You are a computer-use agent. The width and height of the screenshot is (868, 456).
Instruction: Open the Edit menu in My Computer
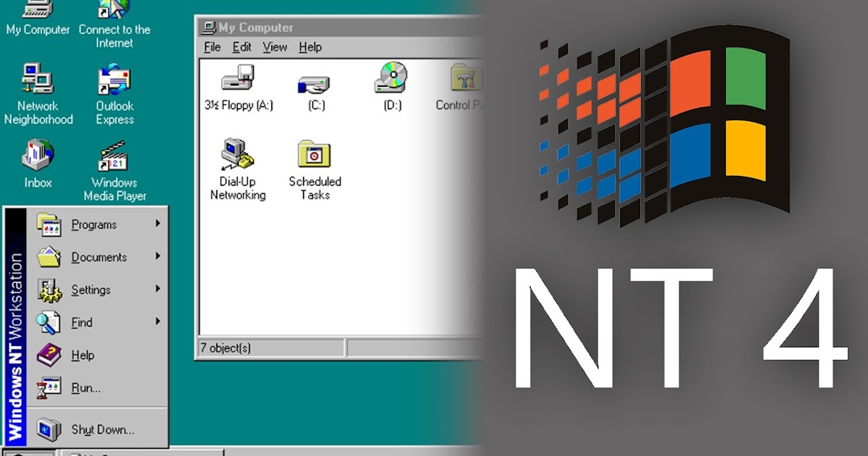click(242, 47)
